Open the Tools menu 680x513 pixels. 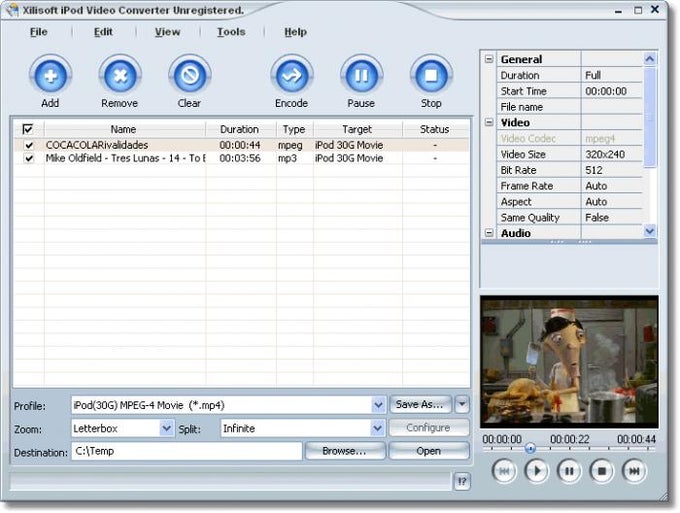pyautogui.click(x=231, y=32)
